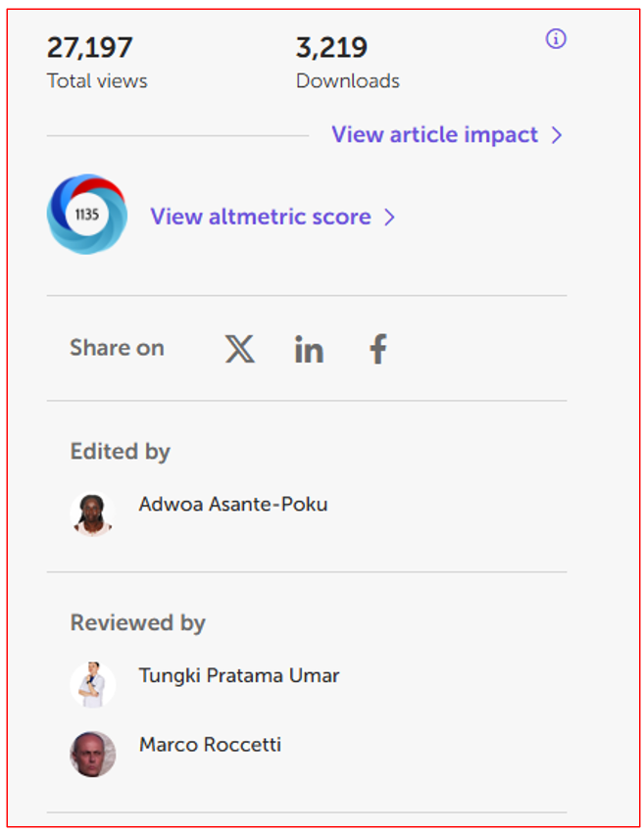Share article on LinkedIn
This screenshot has height=834, width=644.
coord(309,349)
